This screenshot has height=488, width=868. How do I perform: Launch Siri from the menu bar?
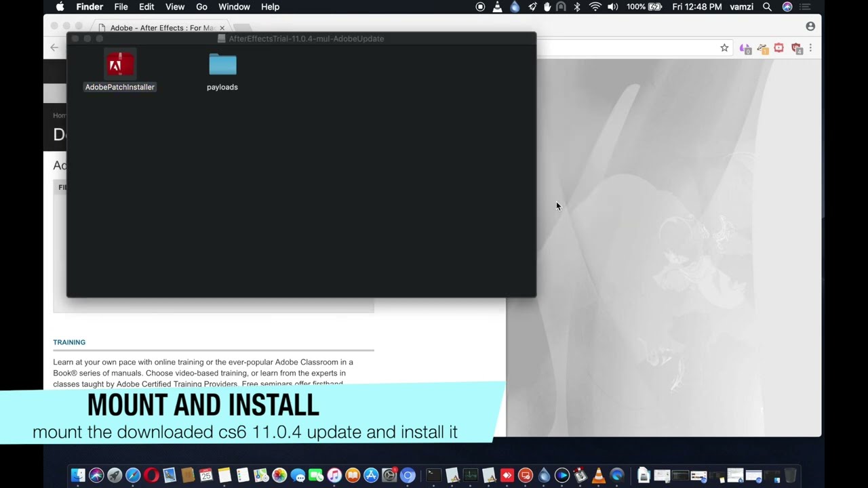pos(787,7)
